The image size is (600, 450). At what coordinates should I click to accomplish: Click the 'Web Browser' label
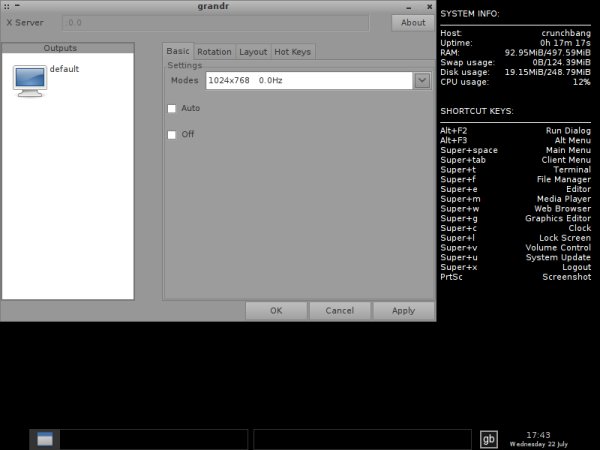pos(562,209)
